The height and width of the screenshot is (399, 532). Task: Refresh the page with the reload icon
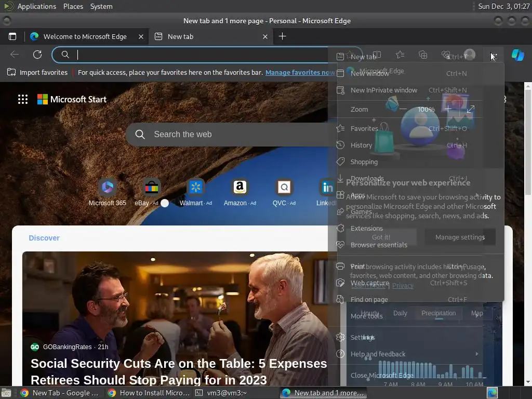37,55
